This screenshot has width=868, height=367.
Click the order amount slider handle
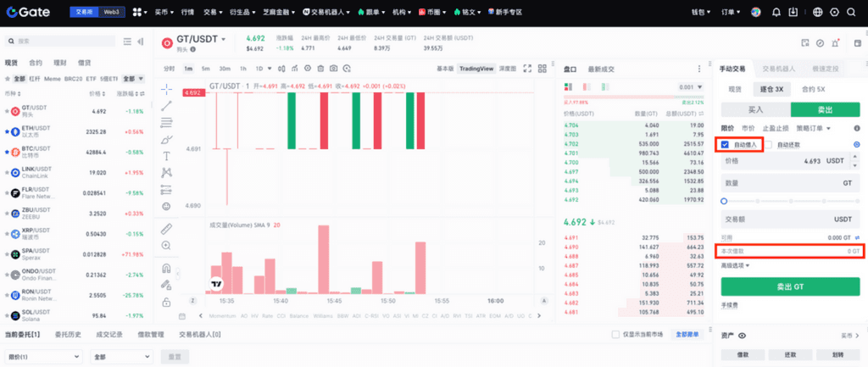coord(723,201)
